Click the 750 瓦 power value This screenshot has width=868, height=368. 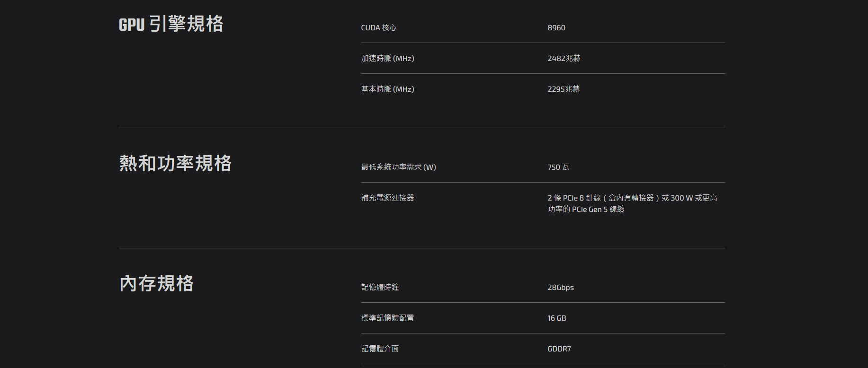[x=558, y=167]
